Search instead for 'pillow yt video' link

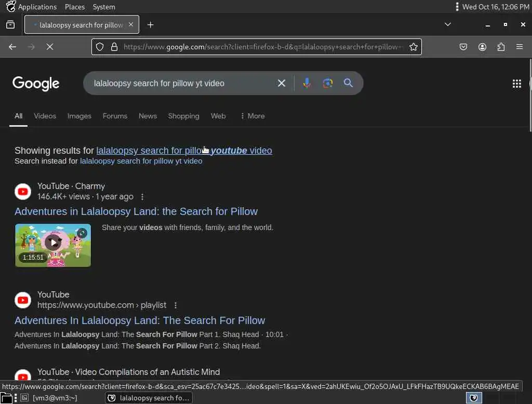[141, 161]
